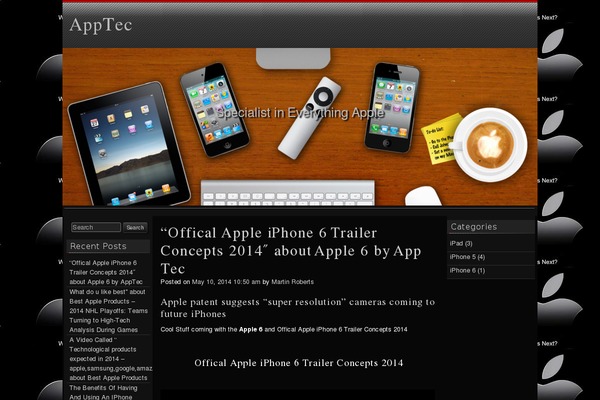Click "Apple patent suggests super resolution" subheading
The height and width of the screenshot is (400, 600).
(298, 308)
